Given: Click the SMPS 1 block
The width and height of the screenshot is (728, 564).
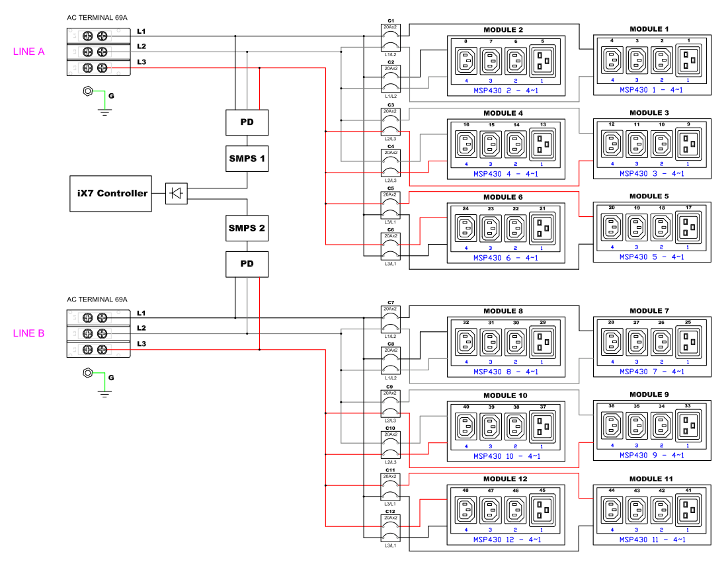Looking at the screenshot, I should [247, 159].
